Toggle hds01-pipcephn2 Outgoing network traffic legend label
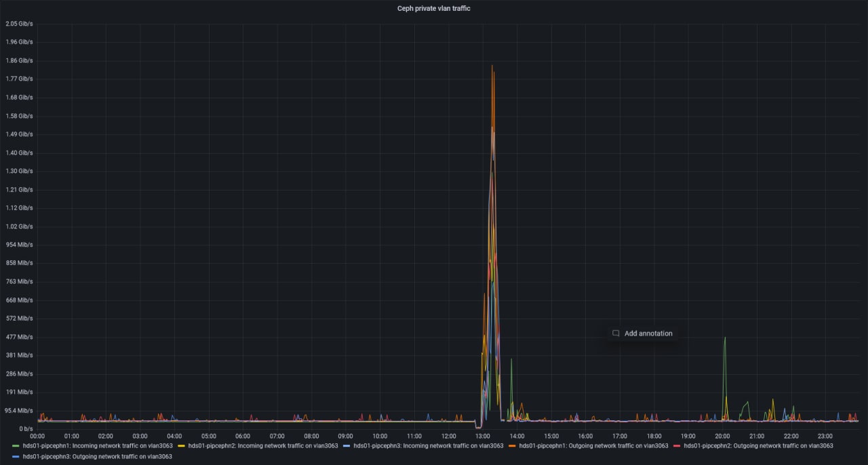The image size is (868, 465). point(758,446)
